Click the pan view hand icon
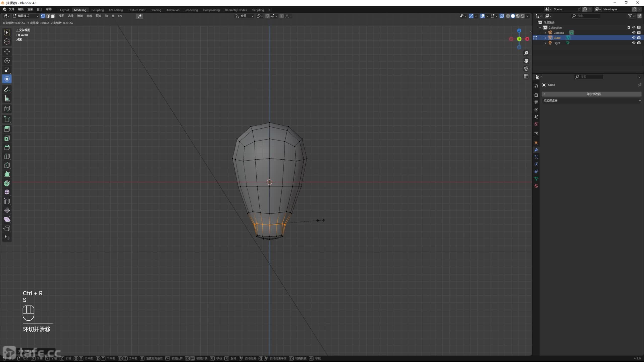This screenshot has height=362, width=644. click(x=526, y=61)
